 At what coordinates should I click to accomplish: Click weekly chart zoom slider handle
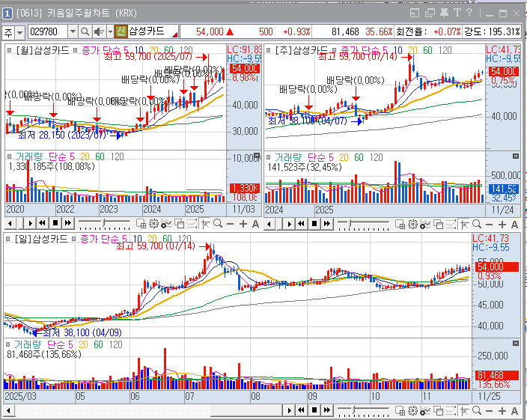tap(350, 223)
